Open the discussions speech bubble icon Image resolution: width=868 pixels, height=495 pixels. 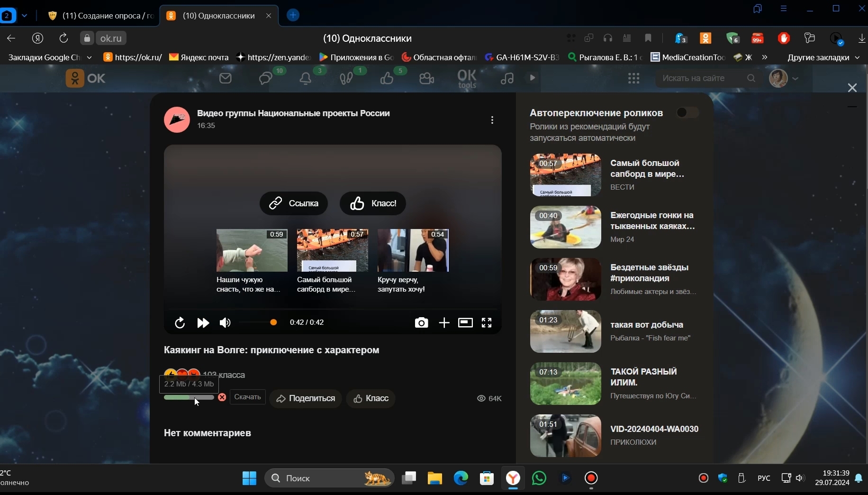tap(264, 78)
